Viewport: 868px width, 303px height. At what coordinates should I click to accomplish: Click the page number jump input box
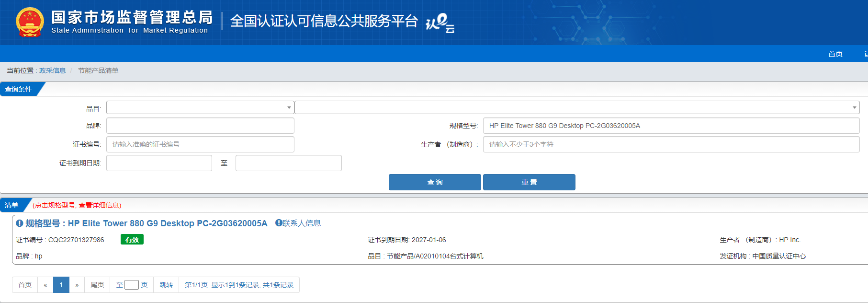(132, 285)
